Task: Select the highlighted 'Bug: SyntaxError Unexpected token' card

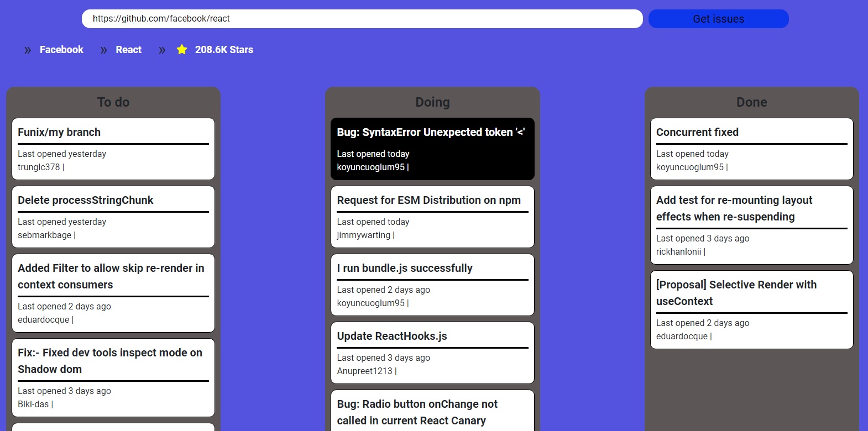Action: (x=432, y=149)
